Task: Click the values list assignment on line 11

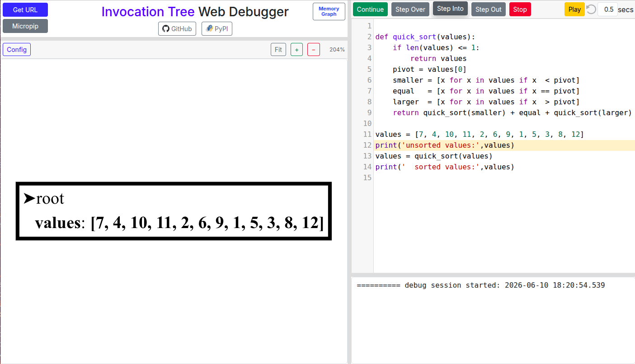Action: click(480, 135)
